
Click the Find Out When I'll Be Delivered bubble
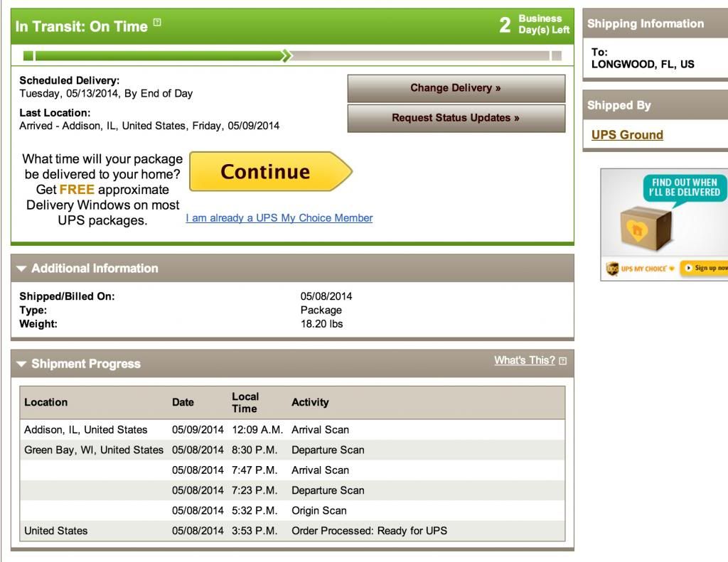tap(685, 187)
